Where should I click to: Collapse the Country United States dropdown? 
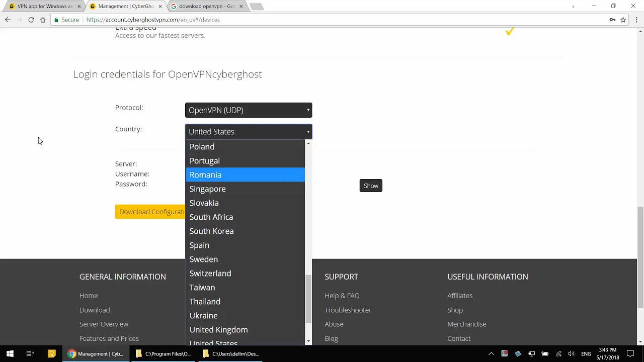(249, 132)
